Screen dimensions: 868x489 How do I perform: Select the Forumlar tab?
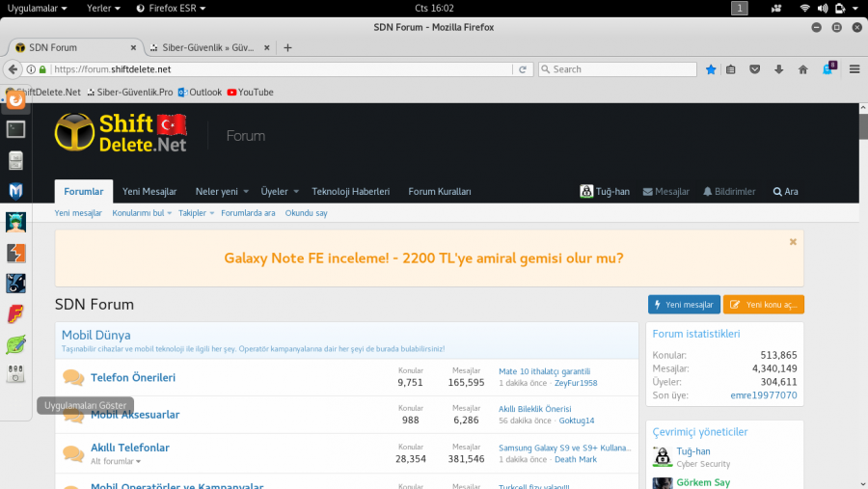pyautogui.click(x=84, y=192)
